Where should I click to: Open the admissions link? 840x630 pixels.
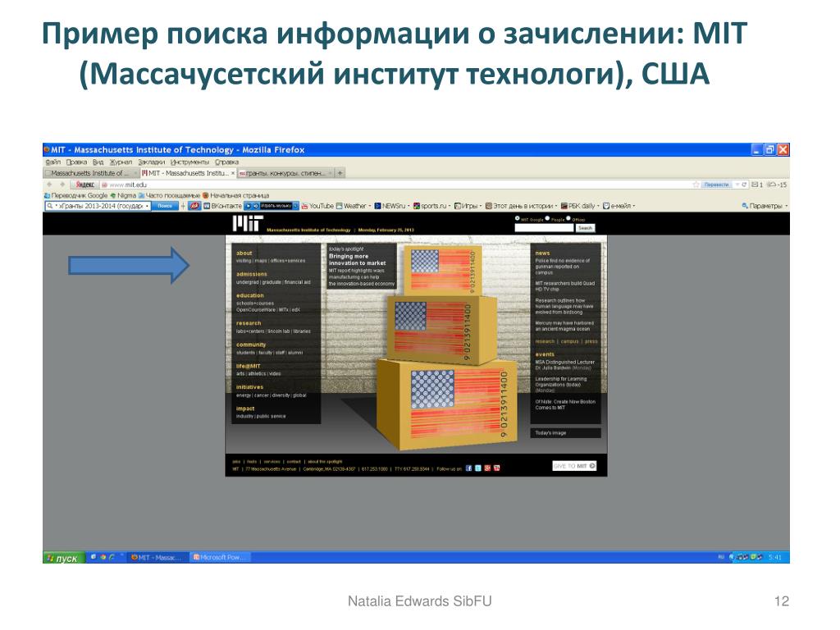tap(251, 274)
